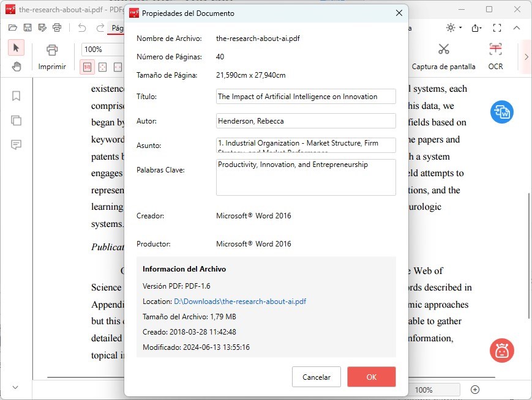
Task: Open the Bookmarks sidebar panel
Action: click(x=17, y=96)
